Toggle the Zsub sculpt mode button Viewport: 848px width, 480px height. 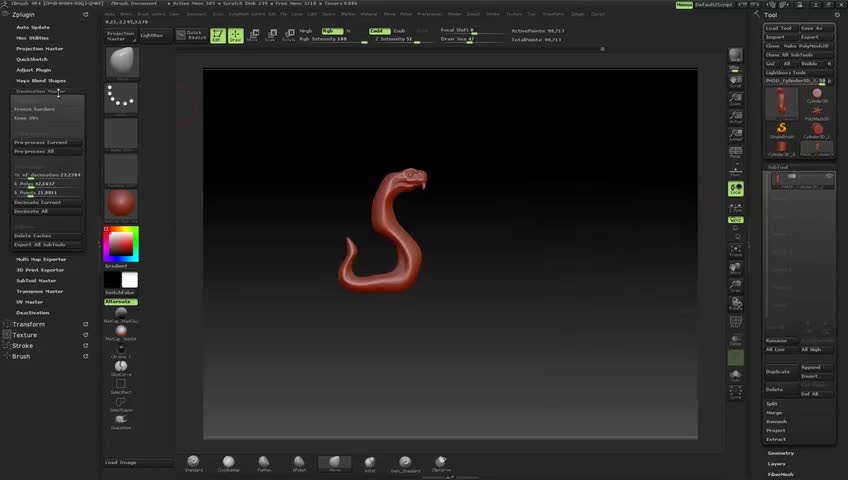point(399,31)
